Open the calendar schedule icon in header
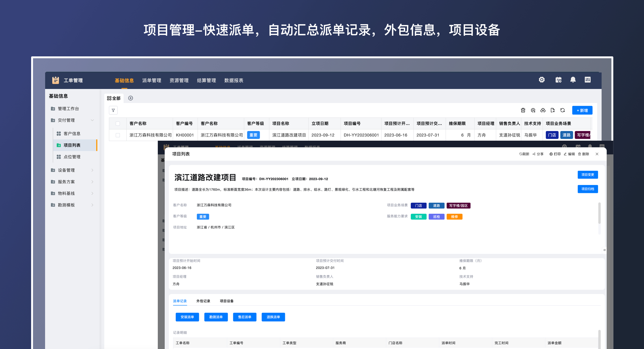Viewport: 644px width, 349px height. (x=558, y=80)
